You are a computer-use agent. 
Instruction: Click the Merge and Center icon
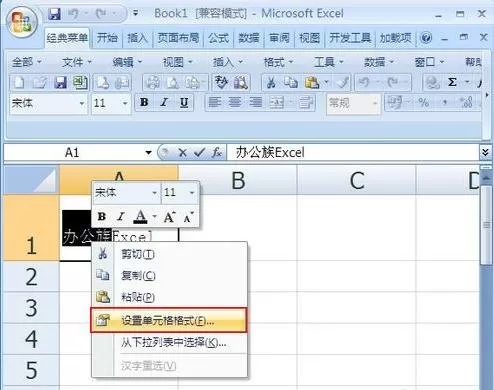coord(277,103)
